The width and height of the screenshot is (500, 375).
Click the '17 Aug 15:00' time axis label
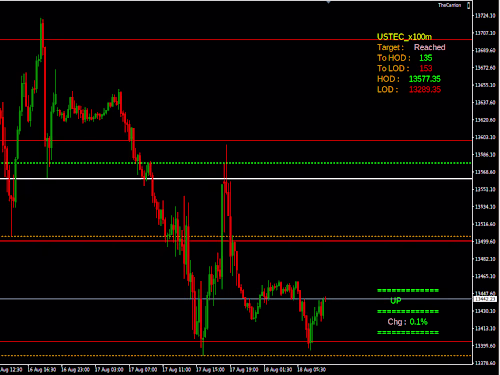(x=210, y=369)
